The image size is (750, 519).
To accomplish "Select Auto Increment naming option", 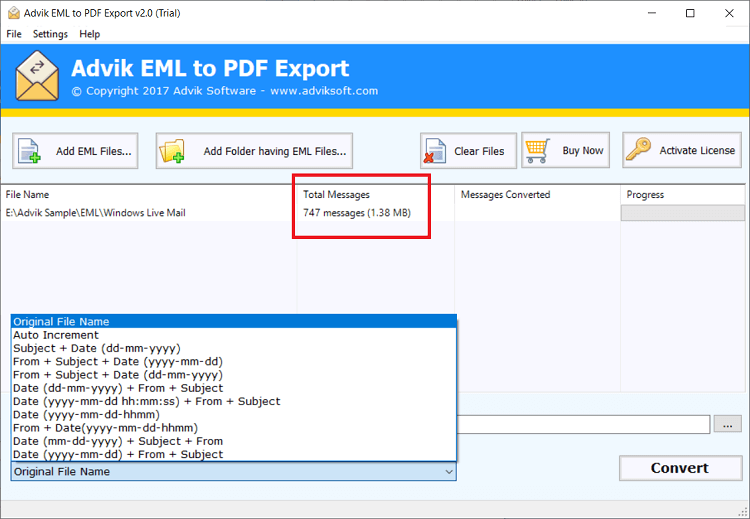I will click(234, 335).
